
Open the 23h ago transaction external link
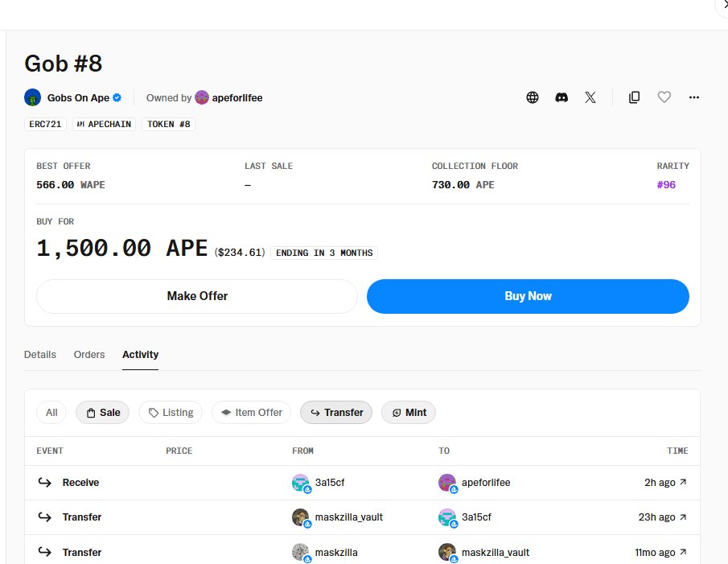coord(682,517)
